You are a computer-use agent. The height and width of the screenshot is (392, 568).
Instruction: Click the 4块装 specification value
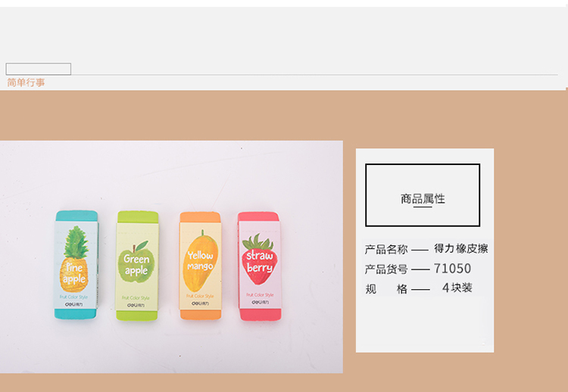click(x=457, y=288)
